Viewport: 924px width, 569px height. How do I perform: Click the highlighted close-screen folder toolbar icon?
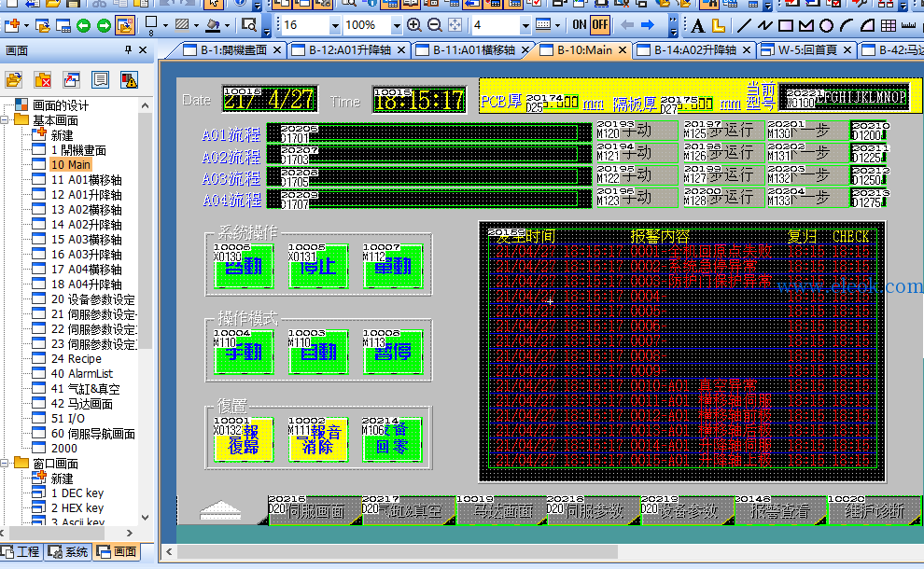tap(125, 25)
